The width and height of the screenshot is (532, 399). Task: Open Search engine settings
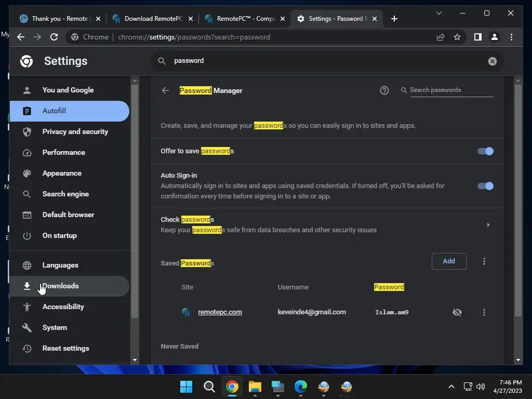click(70, 194)
